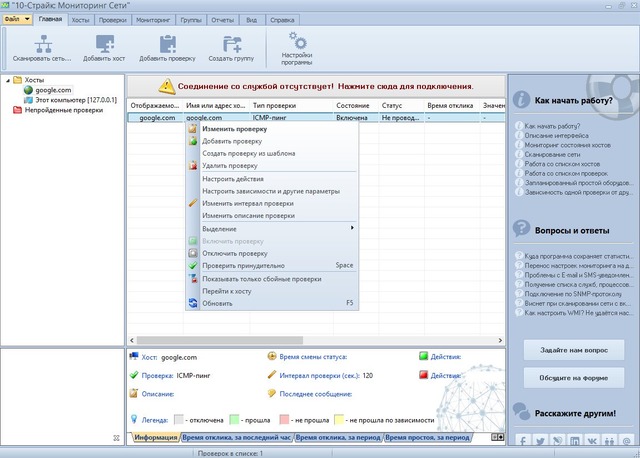The image size is (640, 458).
Task: Toggle Показывать только сбойные проверки
Action: pyautogui.click(x=261, y=279)
